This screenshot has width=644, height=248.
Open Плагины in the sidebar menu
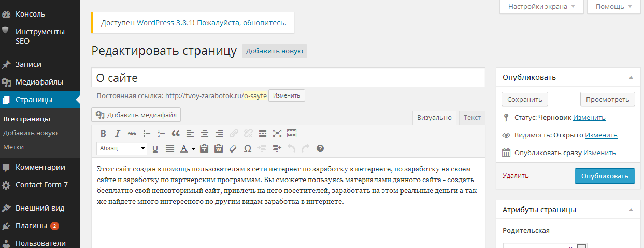pos(32,226)
